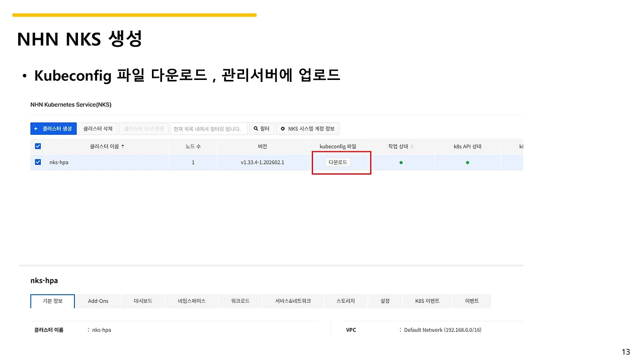Image resolution: width=644 pixels, height=362 pixels.
Task: Click the NHN Kubernetes Service(NKS) heading
Action: (71, 105)
